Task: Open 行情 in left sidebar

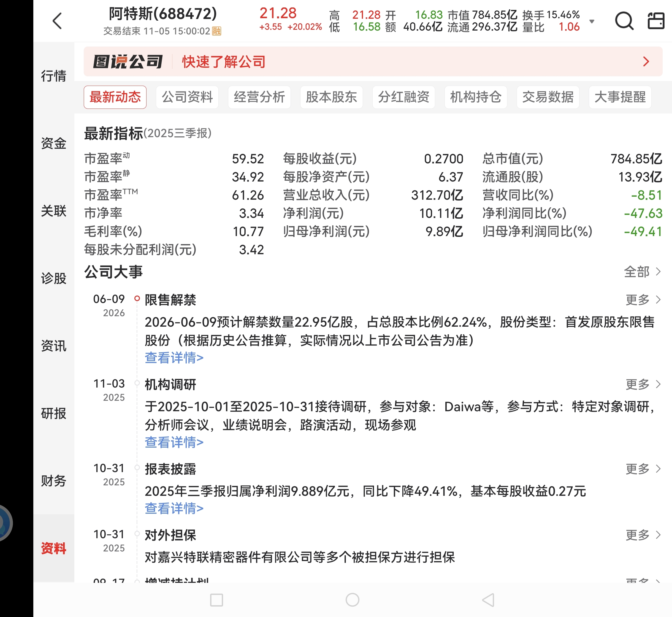Action: (53, 76)
